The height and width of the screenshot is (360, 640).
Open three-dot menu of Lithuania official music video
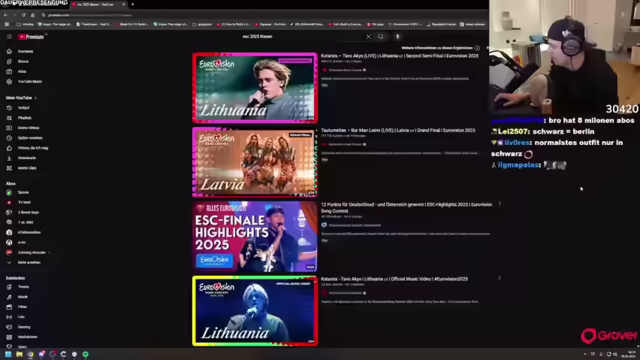tap(500, 278)
